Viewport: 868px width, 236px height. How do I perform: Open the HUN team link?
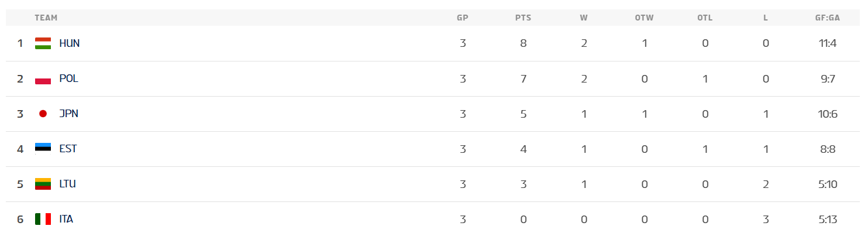point(70,43)
